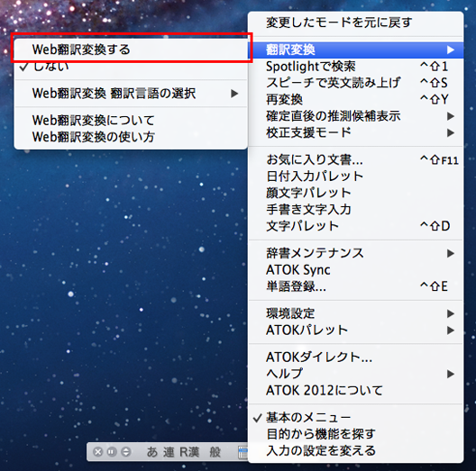This screenshot has height=471, width=476.
Task: Click the up-down stepper on ATOK palette
Action: (125, 452)
